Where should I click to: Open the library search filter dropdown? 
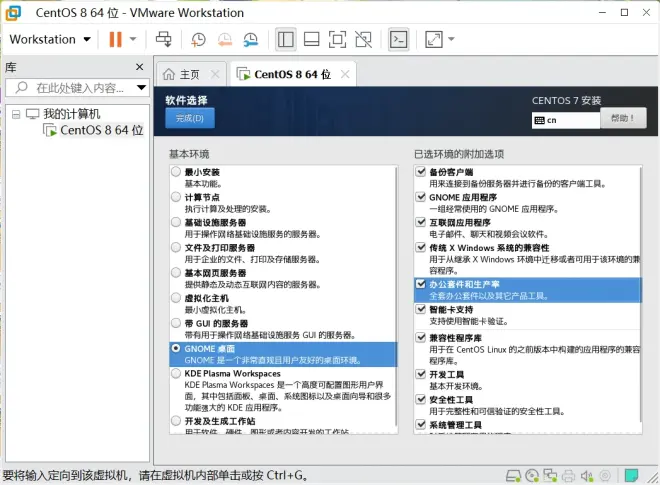(x=141, y=88)
